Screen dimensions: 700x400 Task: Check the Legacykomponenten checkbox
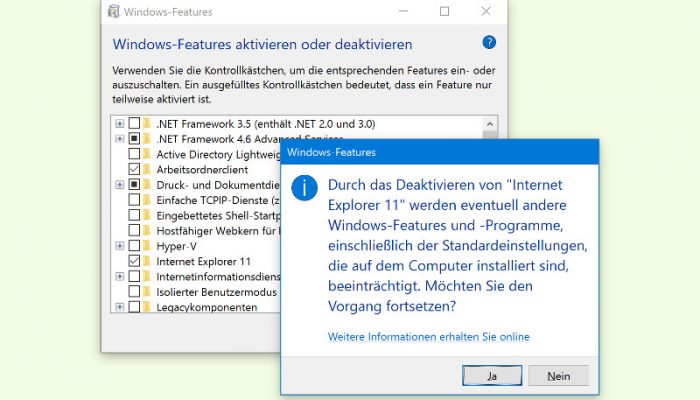134,307
